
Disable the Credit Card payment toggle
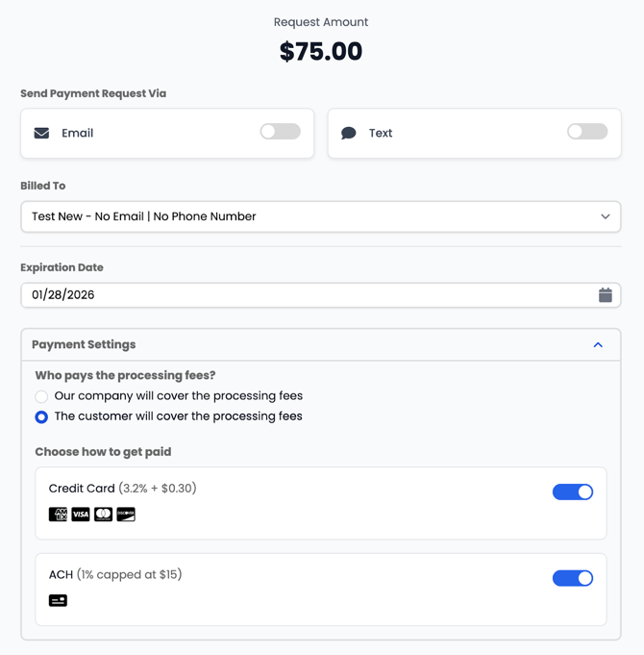[x=573, y=492]
